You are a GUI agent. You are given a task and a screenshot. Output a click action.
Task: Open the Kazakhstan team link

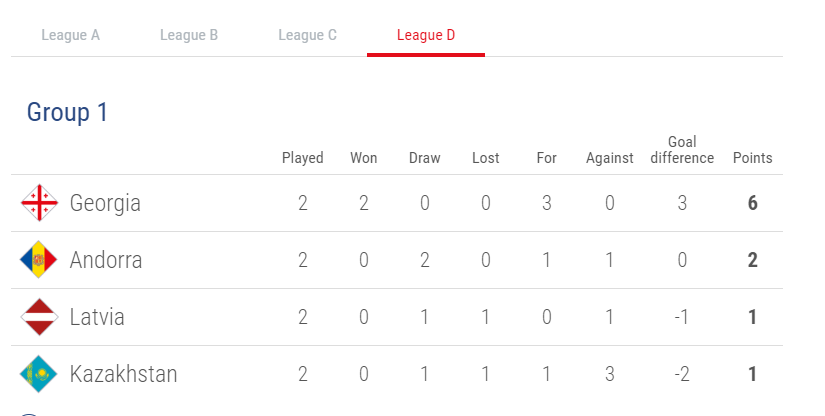[124, 374]
